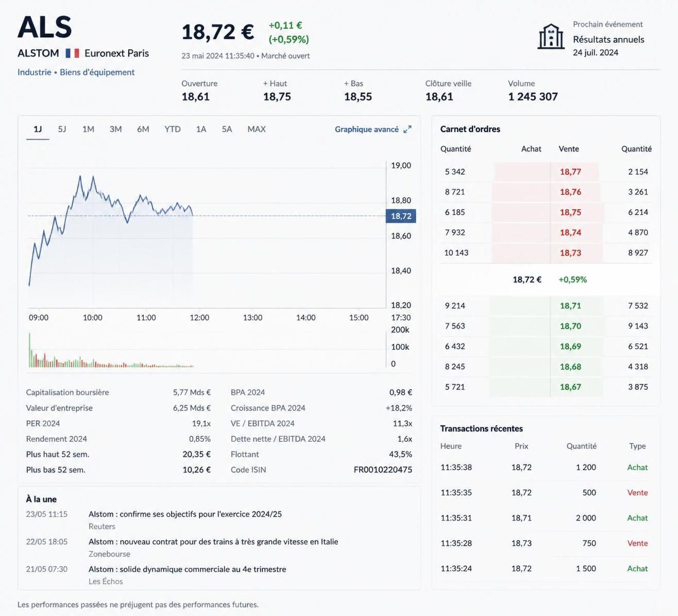Screen dimensions: 678x616
Task: Click the Transactions récentes heading
Action: coord(481,428)
